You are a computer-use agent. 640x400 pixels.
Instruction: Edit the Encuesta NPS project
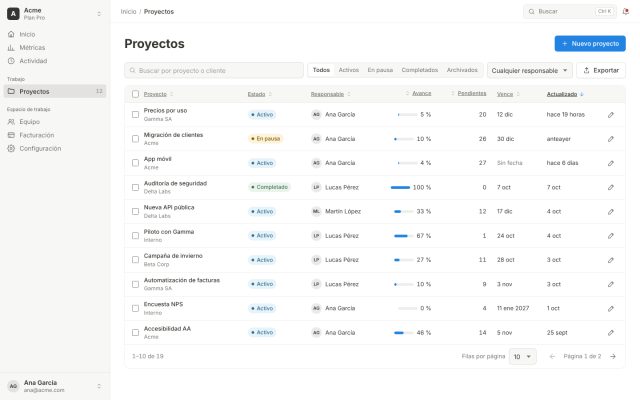(611, 309)
